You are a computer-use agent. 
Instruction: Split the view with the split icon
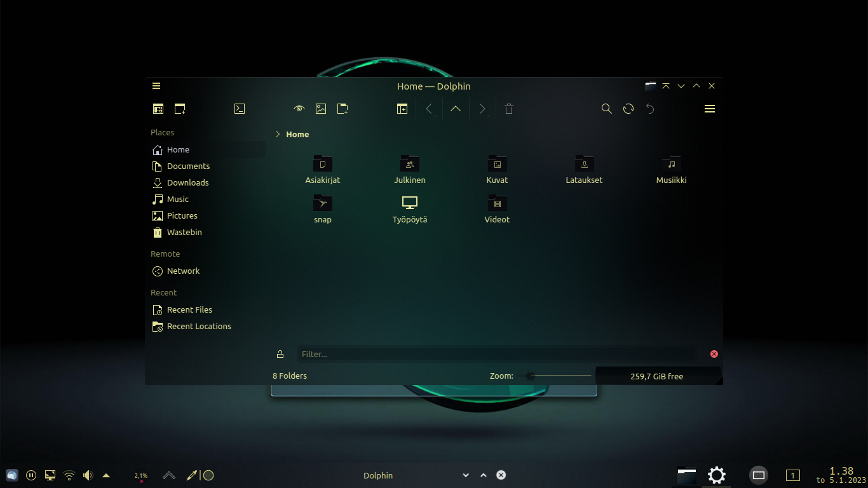click(402, 109)
